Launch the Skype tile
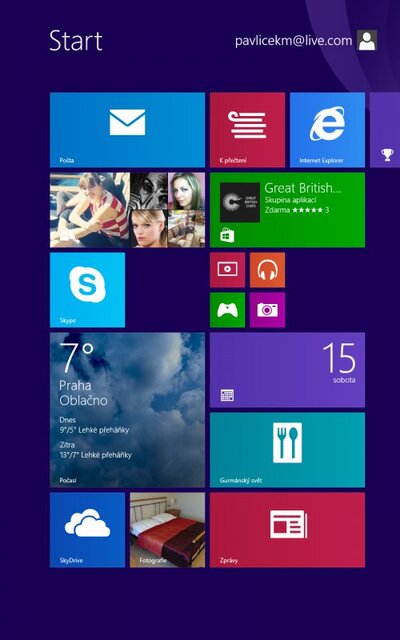This screenshot has height=640, width=400. point(87,290)
